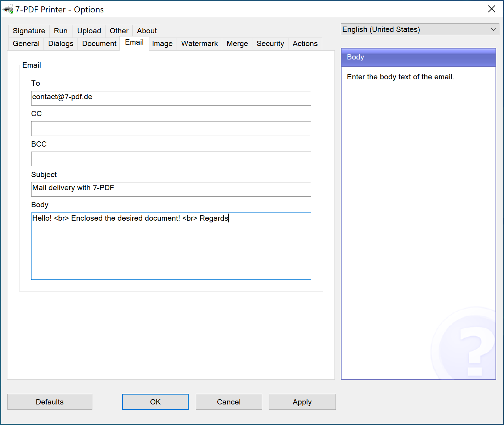
Task: Click the Body help panel header
Action: click(x=418, y=57)
